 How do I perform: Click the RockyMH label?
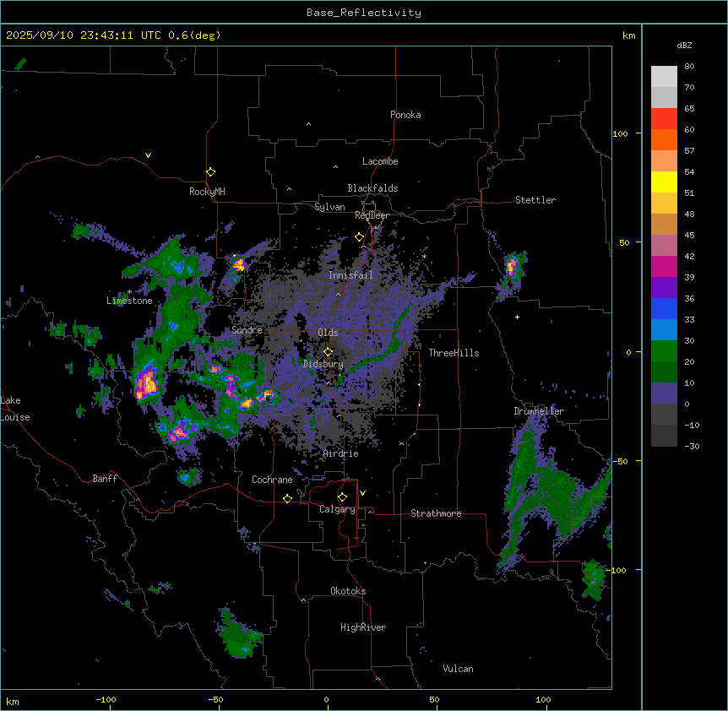(207, 192)
